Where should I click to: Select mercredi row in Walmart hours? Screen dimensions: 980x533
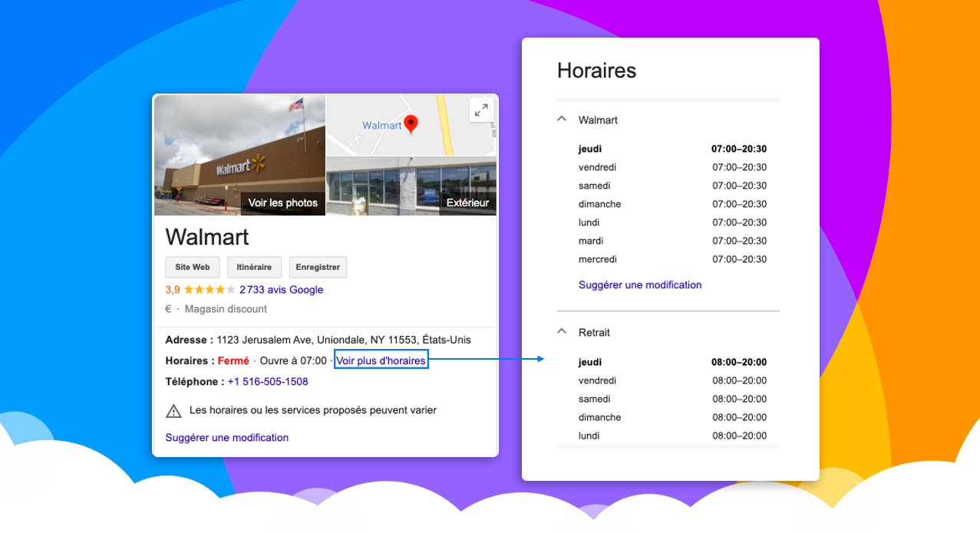(673, 259)
